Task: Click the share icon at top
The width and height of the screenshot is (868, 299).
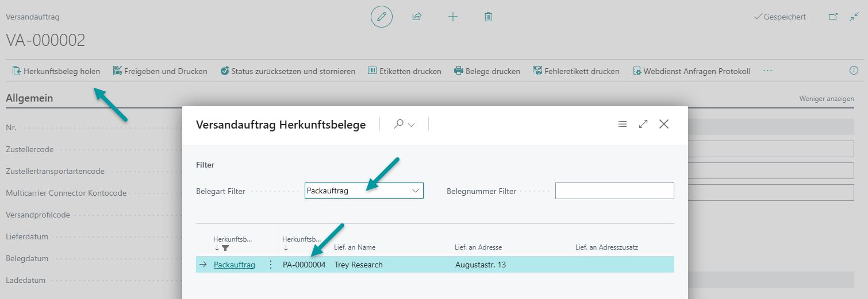Action: coord(417,17)
